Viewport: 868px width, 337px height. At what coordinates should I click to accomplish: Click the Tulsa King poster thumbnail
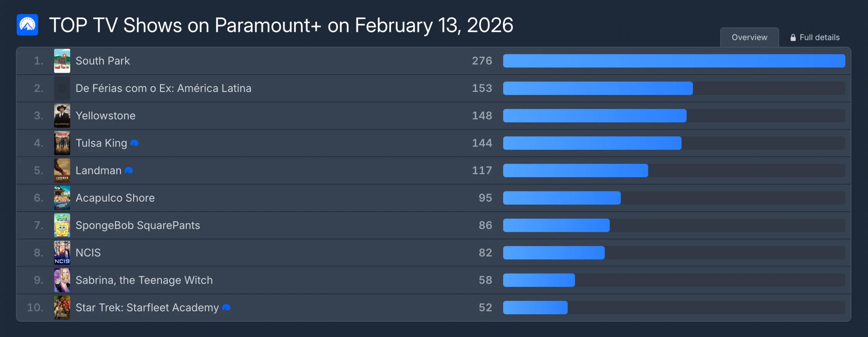click(62, 143)
